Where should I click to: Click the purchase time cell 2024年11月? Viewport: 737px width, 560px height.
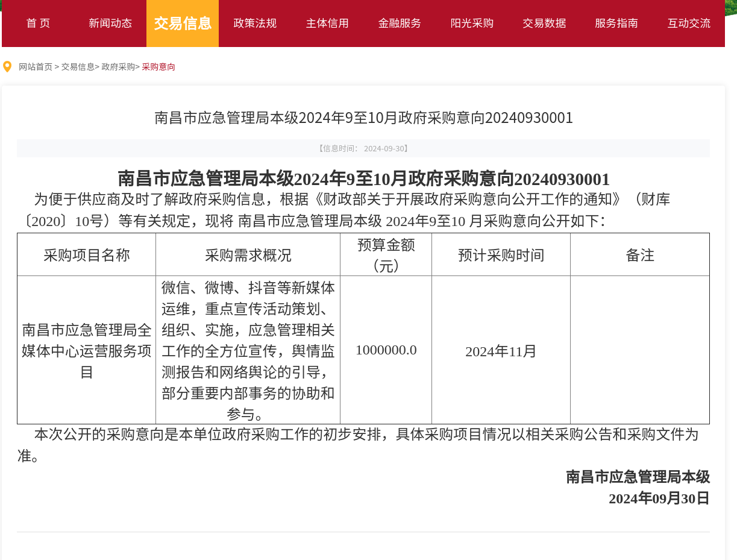(501, 350)
